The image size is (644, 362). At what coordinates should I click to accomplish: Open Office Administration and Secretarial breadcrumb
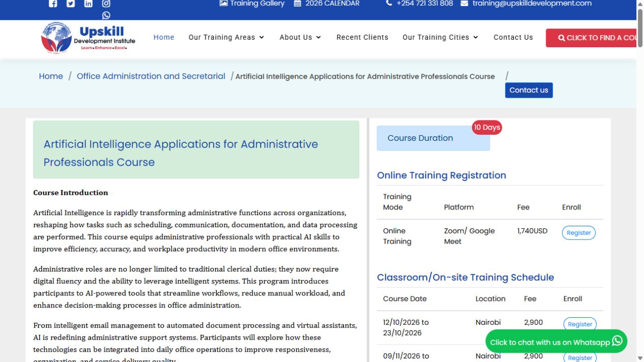151,76
